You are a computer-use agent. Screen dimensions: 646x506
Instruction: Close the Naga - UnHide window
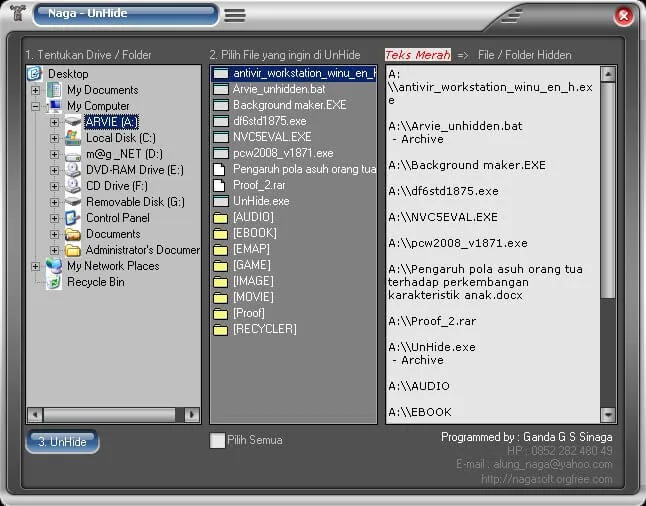click(x=624, y=16)
